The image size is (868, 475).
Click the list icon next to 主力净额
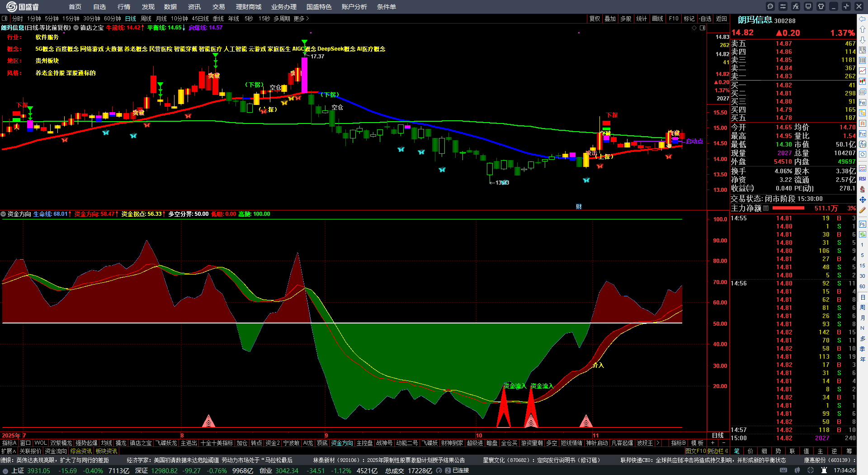[766, 208]
